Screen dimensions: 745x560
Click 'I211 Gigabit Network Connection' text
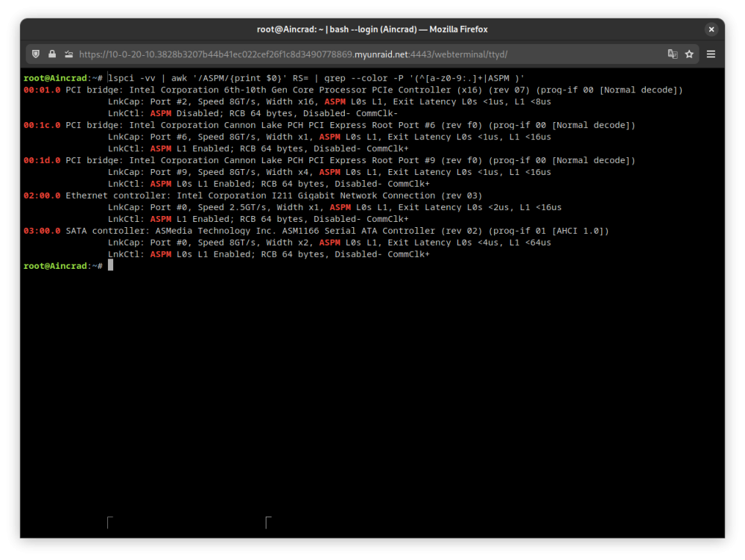point(353,195)
